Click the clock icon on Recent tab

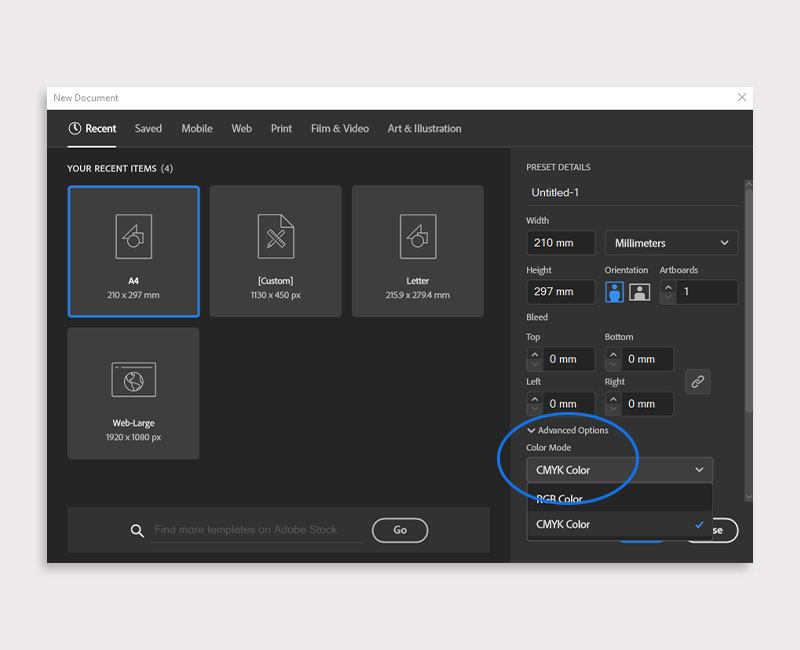coord(74,129)
